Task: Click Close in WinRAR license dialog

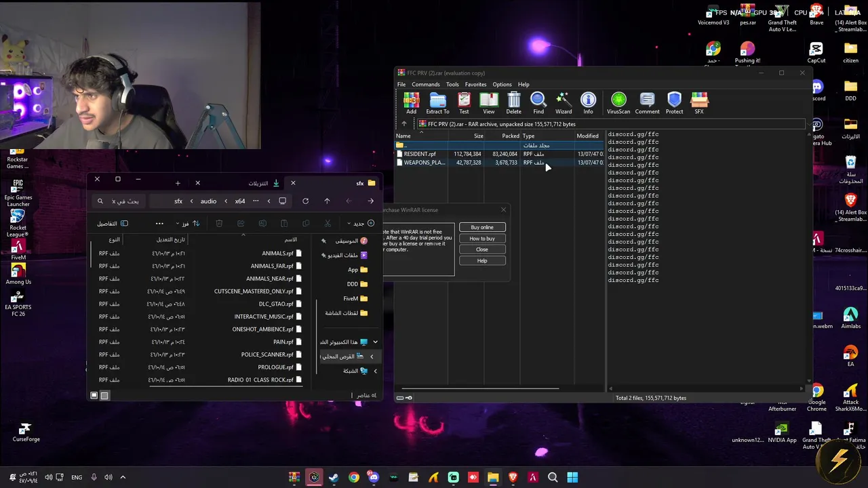Action: (482, 249)
